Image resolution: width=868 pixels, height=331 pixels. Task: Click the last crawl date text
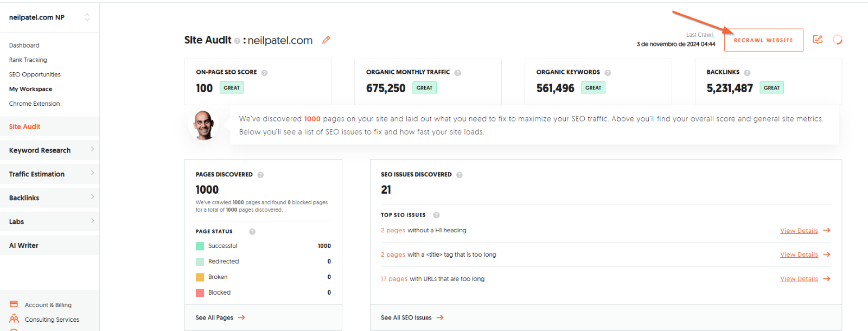click(x=675, y=44)
